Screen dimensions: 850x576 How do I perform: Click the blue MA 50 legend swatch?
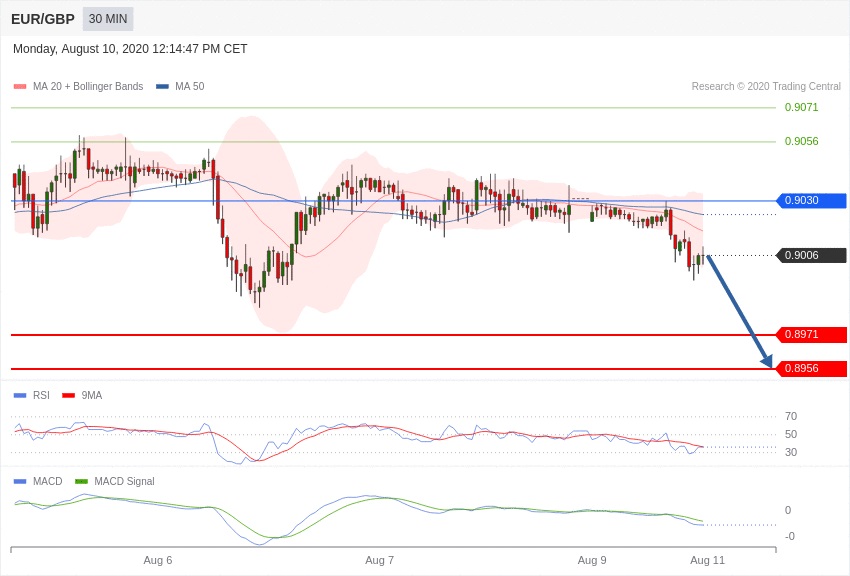[162, 87]
